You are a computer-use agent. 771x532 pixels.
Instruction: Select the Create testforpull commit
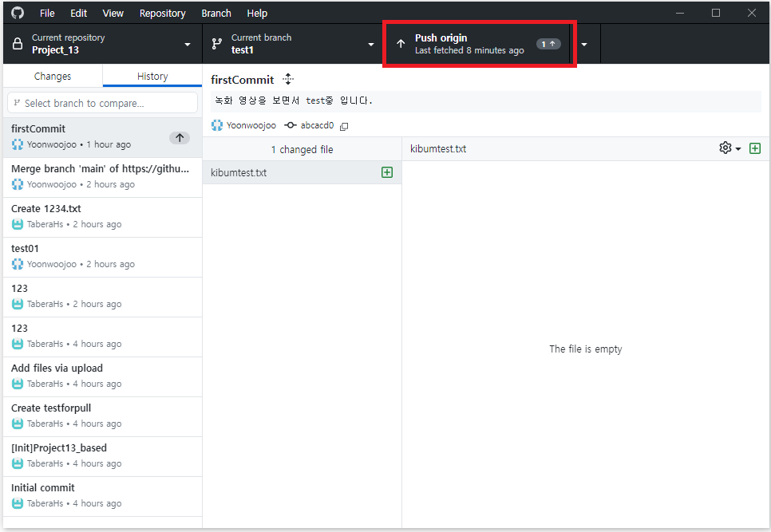click(x=102, y=416)
